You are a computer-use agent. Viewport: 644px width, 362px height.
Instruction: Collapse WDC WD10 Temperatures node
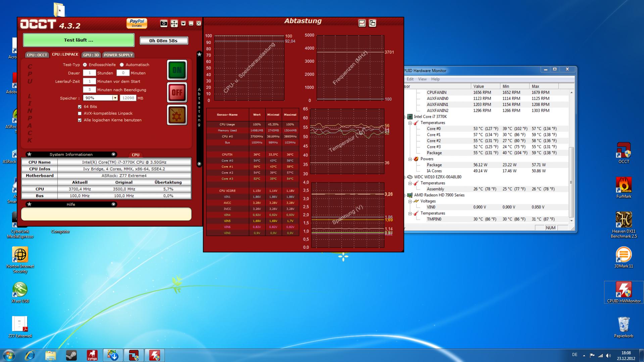tap(410, 183)
